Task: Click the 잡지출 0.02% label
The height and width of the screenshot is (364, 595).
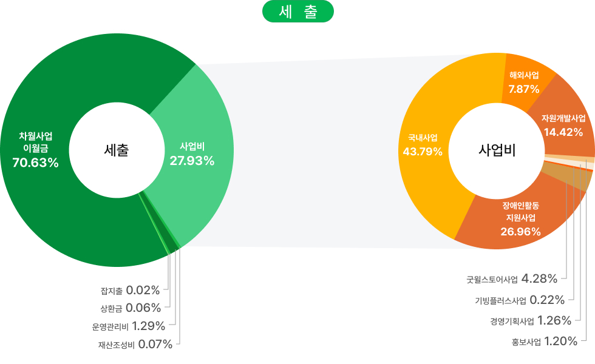Action: click(130, 290)
